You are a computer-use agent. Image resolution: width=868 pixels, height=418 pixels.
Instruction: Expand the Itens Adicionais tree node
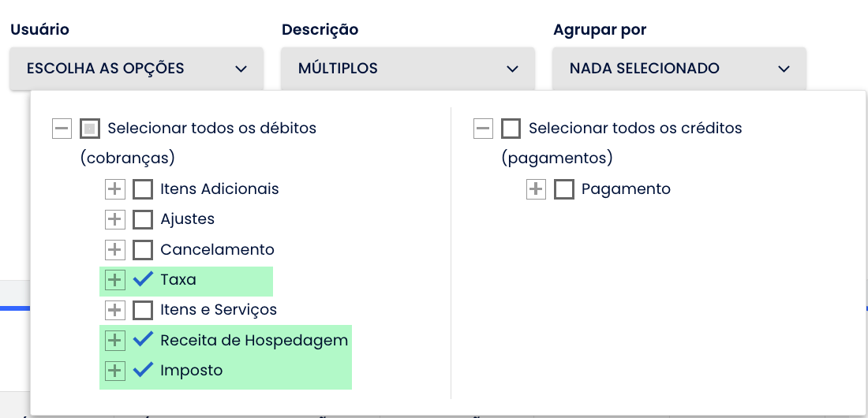click(x=115, y=189)
